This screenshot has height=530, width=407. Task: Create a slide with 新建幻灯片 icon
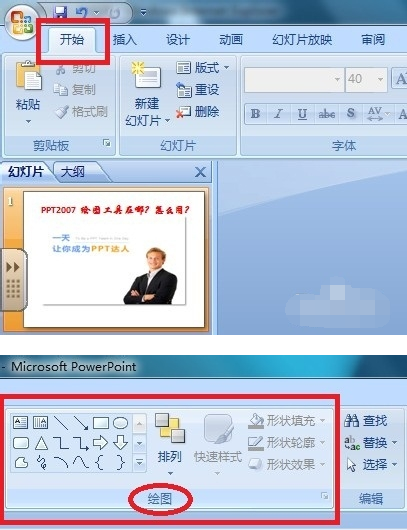pos(147,75)
